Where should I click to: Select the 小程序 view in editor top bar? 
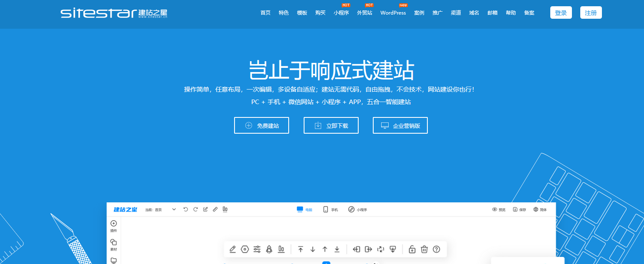point(357,209)
